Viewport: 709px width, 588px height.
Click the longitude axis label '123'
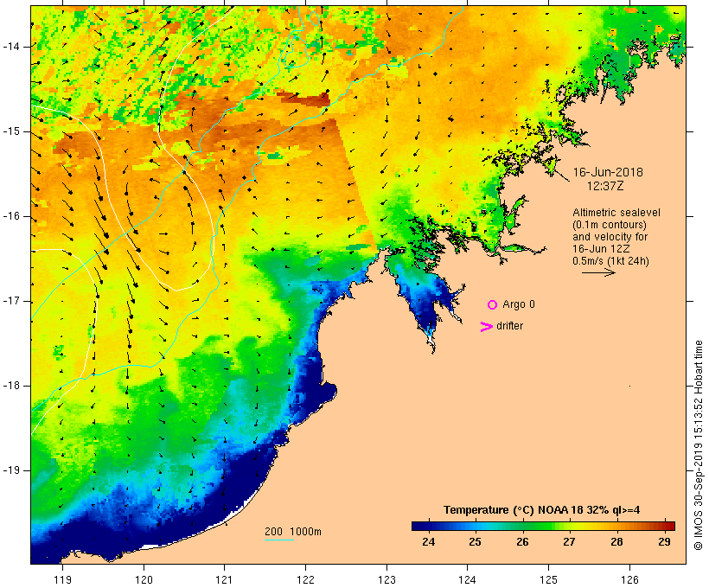point(386,579)
